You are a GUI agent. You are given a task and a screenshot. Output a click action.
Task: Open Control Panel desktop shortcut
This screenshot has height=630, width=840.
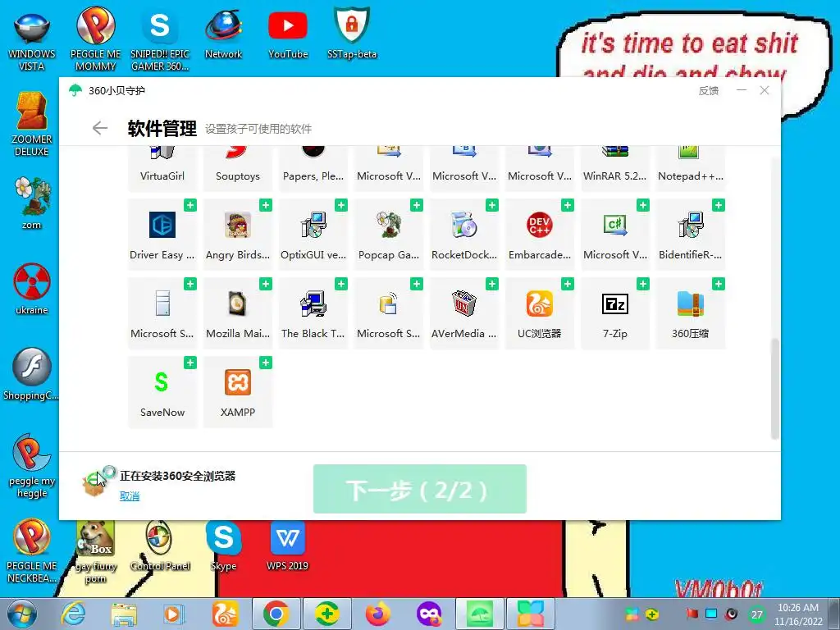pyautogui.click(x=160, y=546)
